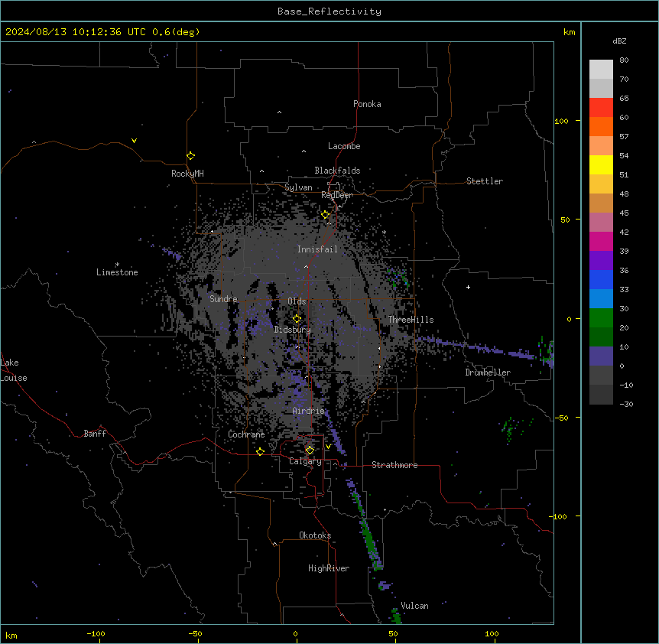Select the orange 60-57 dBZ legend swatch
659x644 pixels.
[x=601, y=126]
